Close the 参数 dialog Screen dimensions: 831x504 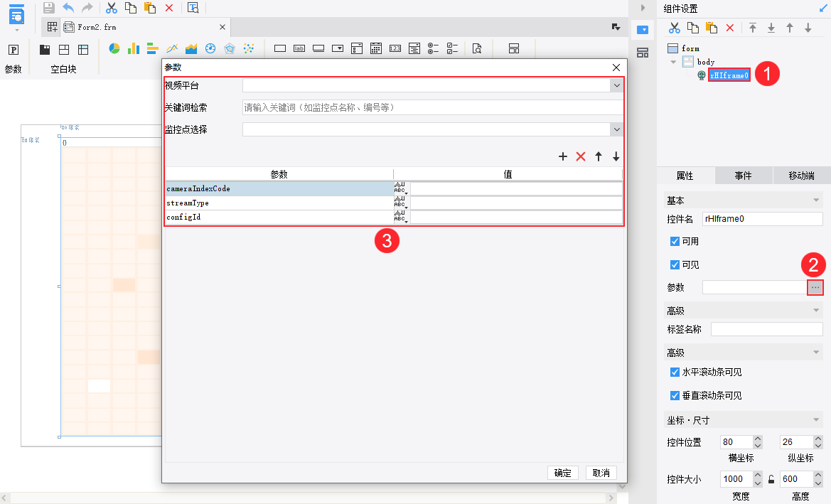(x=616, y=68)
